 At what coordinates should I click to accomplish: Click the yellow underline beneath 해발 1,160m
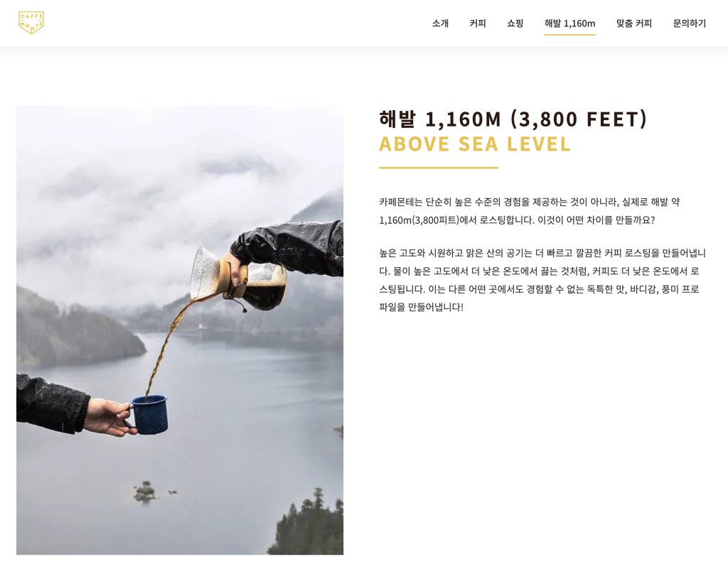coord(569,34)
